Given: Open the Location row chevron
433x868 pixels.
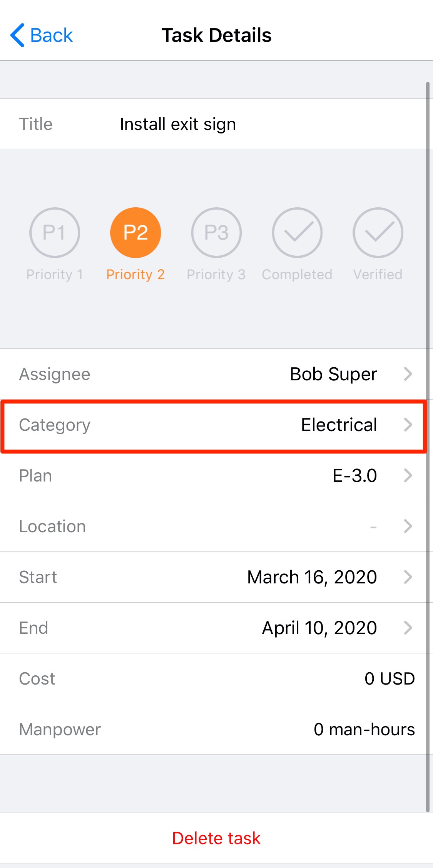Looking at the screenshot, I should pyautogui.click(x=408, y=526).
